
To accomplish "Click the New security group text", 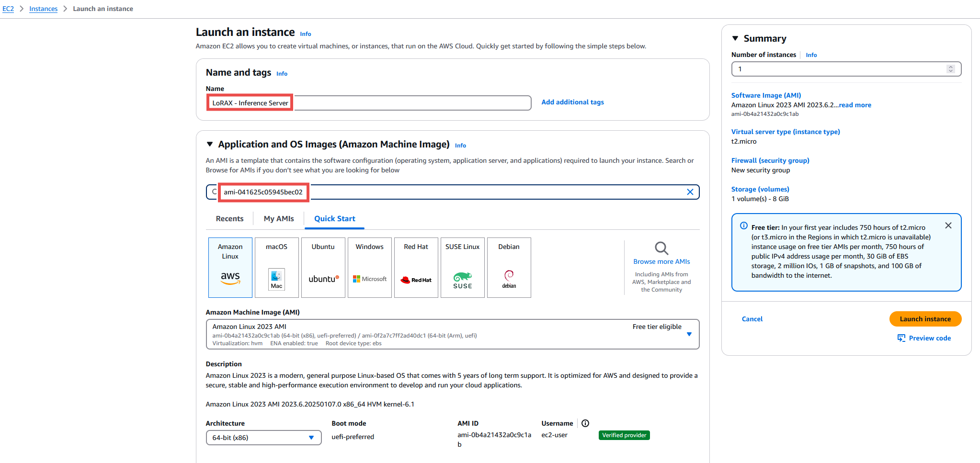I will [761, 170].
